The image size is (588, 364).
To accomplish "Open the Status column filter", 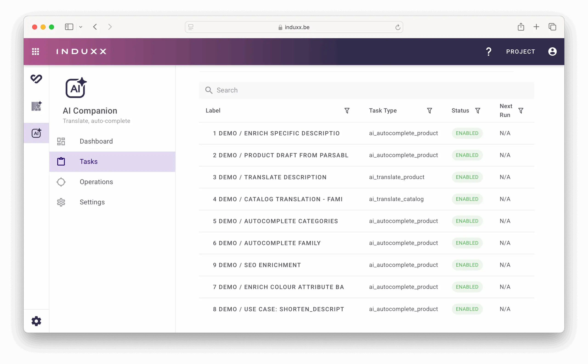I will tap(478, 110).
